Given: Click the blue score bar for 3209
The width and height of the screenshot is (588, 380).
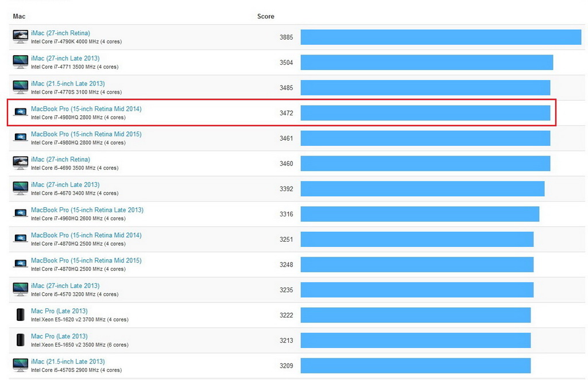Looking at the screenshot, I should 416,366.
